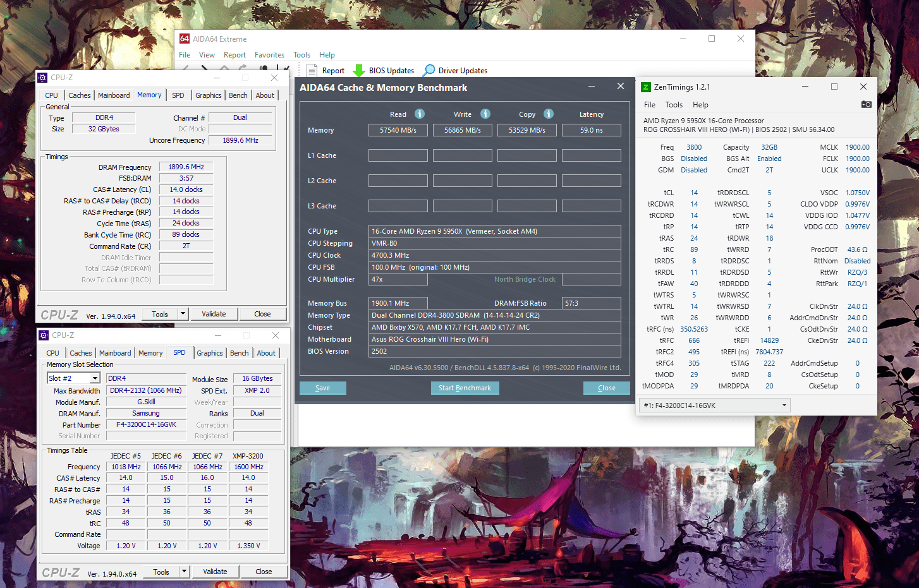
Task: Click Validate in the upper CPU-Z window
Action: [214, 314]
